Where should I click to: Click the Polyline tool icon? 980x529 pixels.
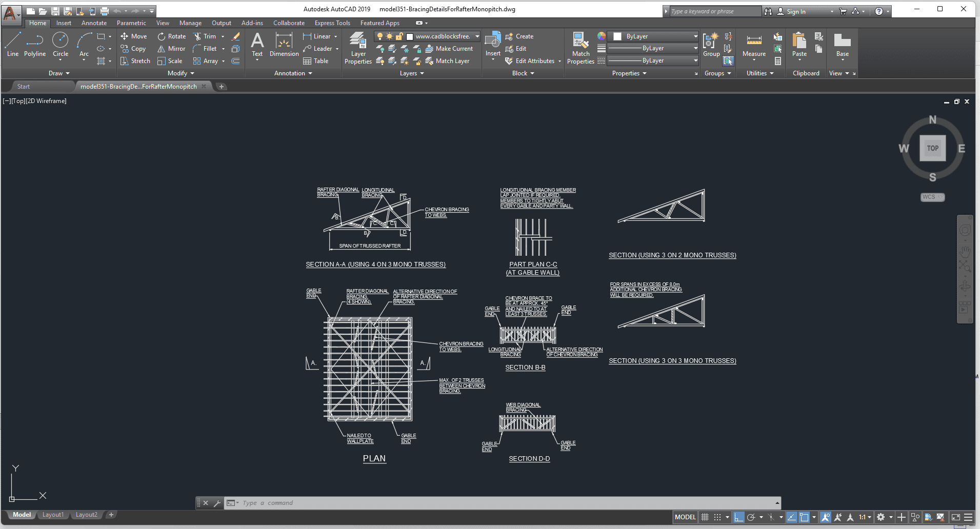(x=35, y=44)
